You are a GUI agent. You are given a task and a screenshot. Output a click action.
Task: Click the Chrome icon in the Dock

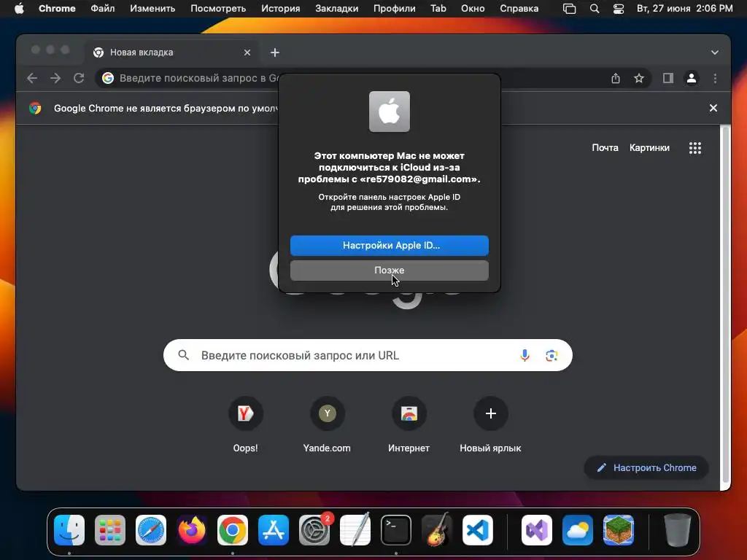[x=233, y=530]
